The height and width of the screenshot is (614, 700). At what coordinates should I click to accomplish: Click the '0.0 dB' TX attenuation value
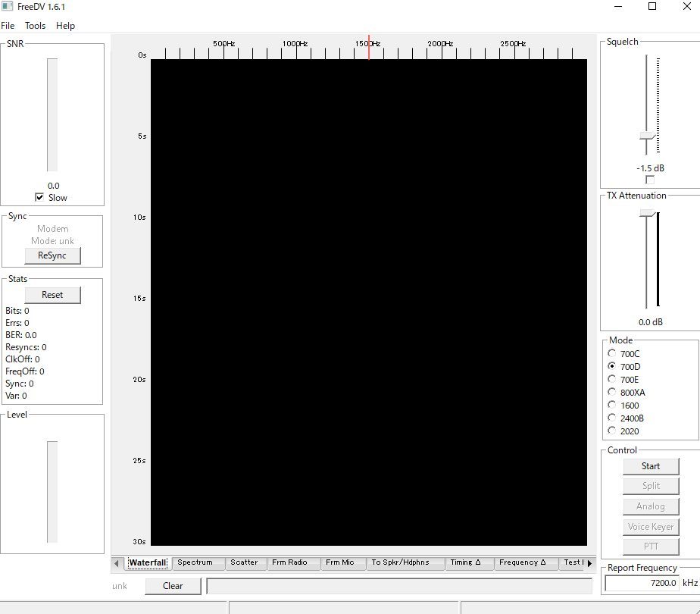[651, 322]
